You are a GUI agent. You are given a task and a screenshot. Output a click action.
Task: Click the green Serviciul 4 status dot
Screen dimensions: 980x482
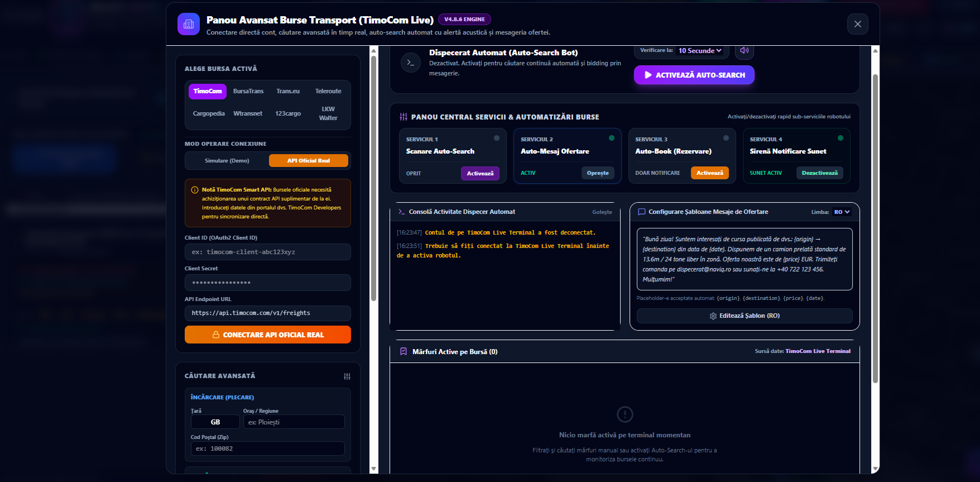[840, 138]
